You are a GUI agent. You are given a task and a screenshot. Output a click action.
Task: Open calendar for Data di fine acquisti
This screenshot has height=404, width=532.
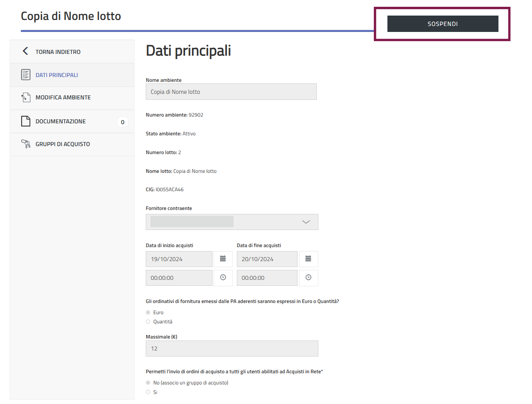[308, 259]
